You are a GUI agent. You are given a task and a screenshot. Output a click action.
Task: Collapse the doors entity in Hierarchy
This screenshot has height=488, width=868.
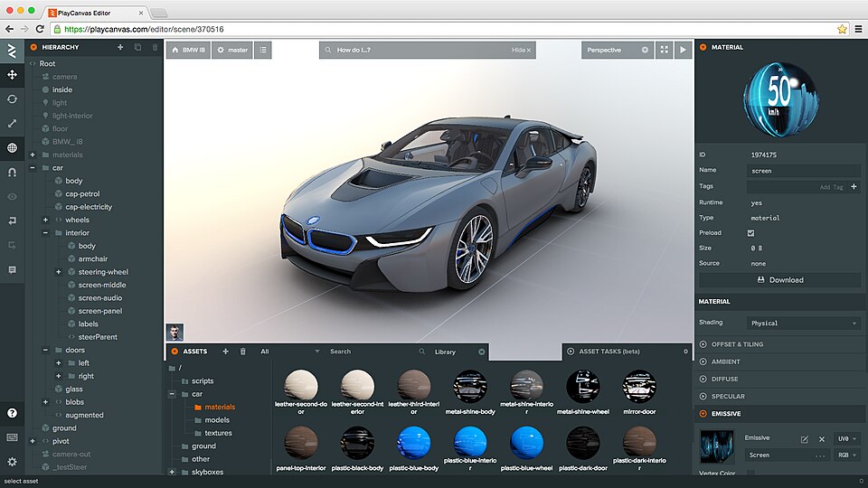(x=45, y=350)
